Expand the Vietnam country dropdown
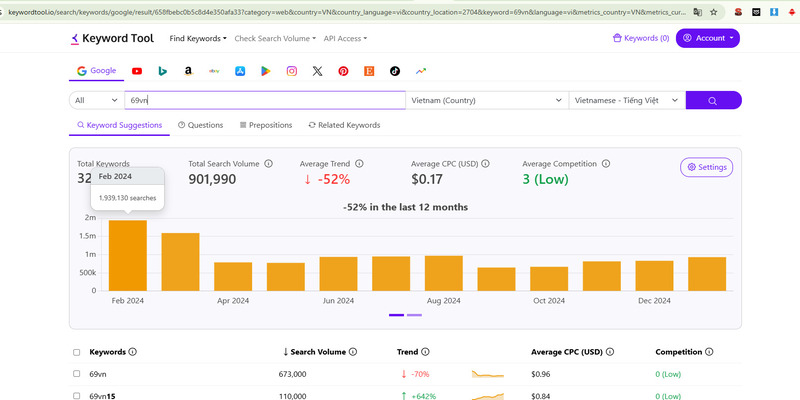Screen dimensions: 800x400 click(485, 101)
